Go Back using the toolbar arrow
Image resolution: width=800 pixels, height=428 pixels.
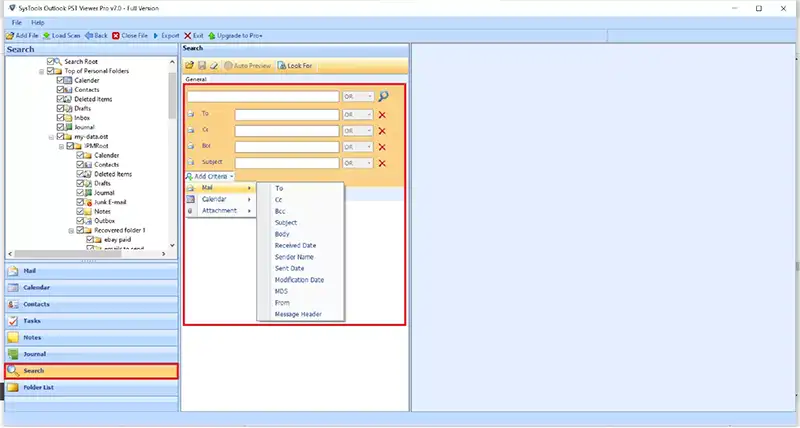(x=89, y=36)
